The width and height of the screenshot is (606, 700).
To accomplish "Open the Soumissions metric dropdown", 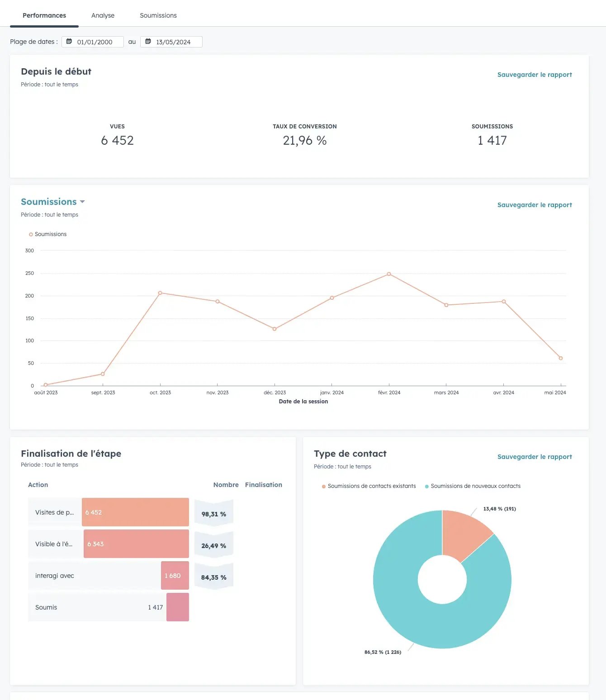I will (x=53, y=202).
